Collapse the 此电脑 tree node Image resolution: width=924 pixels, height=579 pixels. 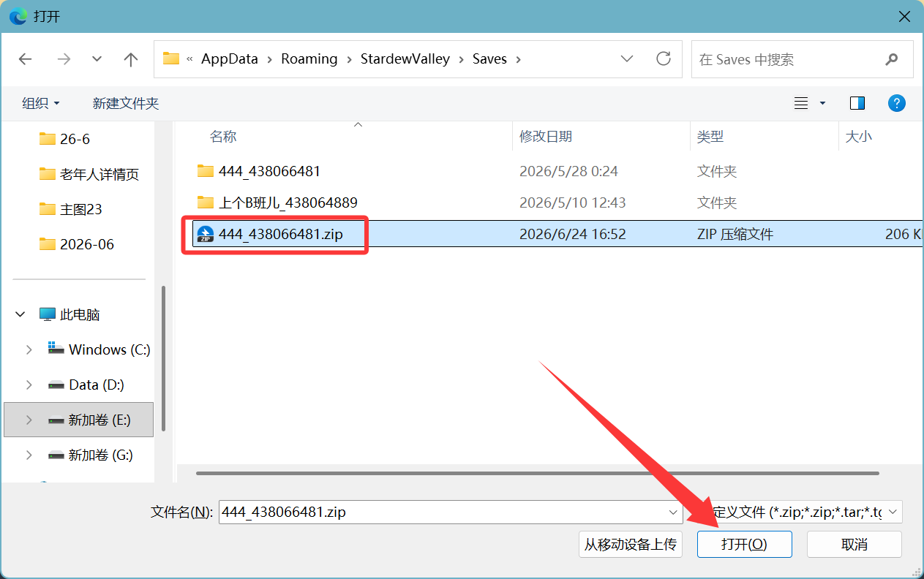coord(20,314)
